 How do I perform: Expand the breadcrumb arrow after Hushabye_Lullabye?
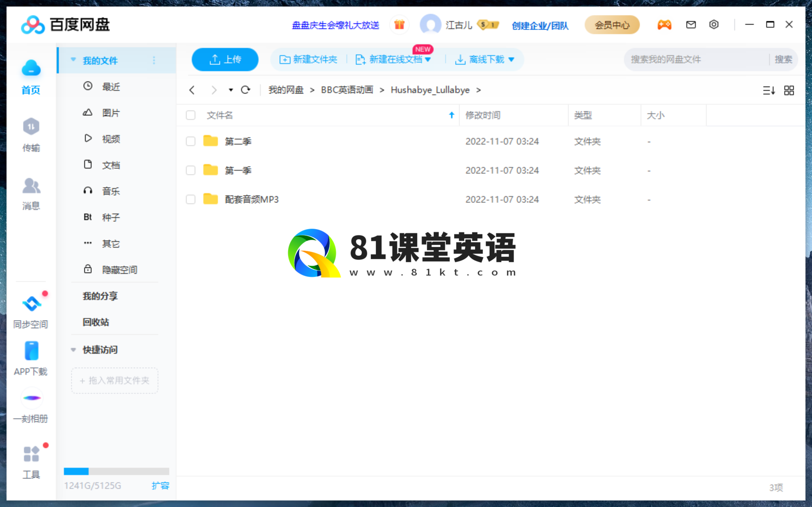tap(478, 90)
